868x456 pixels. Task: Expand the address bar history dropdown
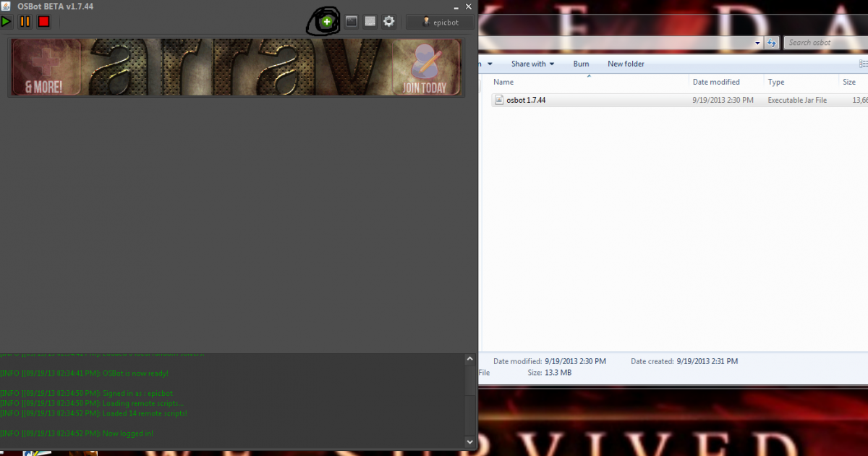tap(757, 43)
